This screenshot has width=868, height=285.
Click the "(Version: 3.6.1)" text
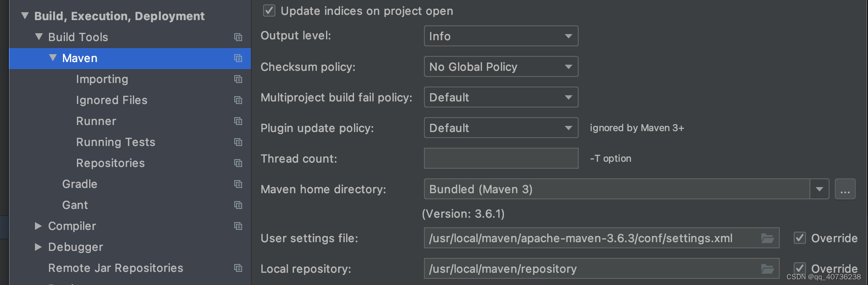(463, 214)
